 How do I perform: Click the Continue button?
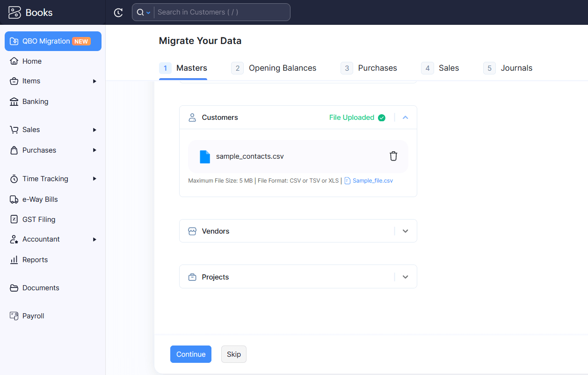(190, 354)
